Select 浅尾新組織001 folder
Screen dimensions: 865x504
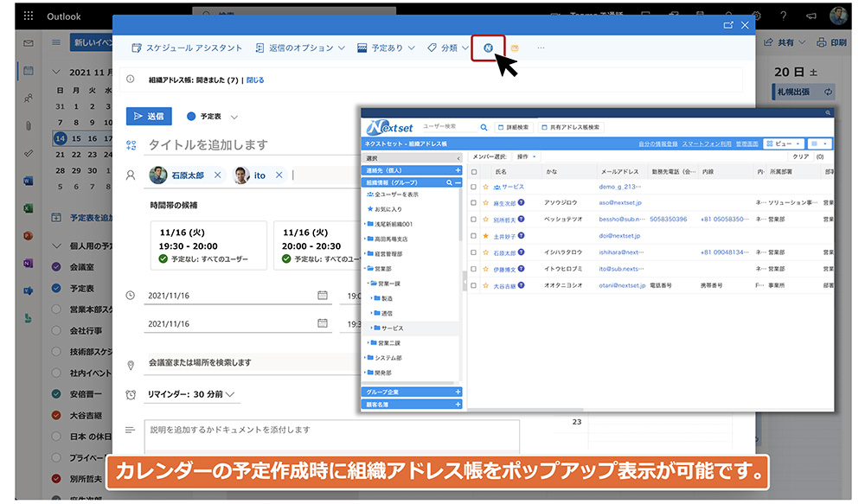tap(394, 225)
